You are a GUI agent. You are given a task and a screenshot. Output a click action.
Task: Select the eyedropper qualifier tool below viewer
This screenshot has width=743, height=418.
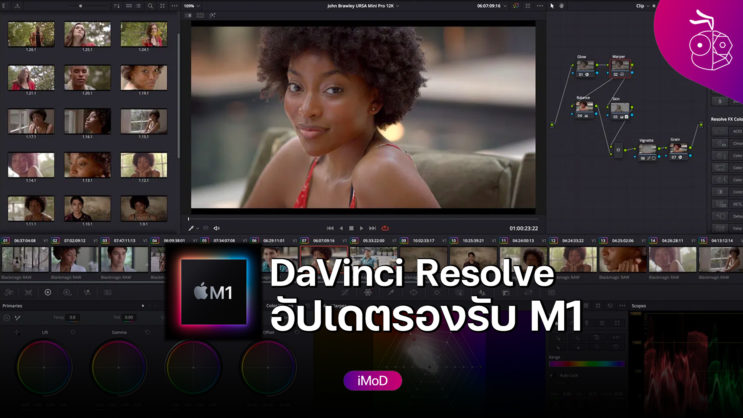[191, 228]
